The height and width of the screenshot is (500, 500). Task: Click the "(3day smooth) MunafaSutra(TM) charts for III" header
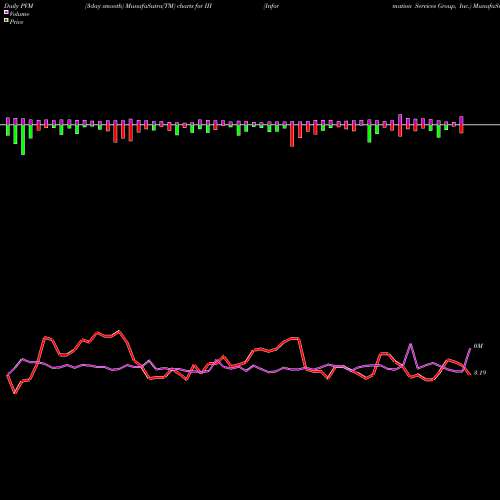point(148,6)
